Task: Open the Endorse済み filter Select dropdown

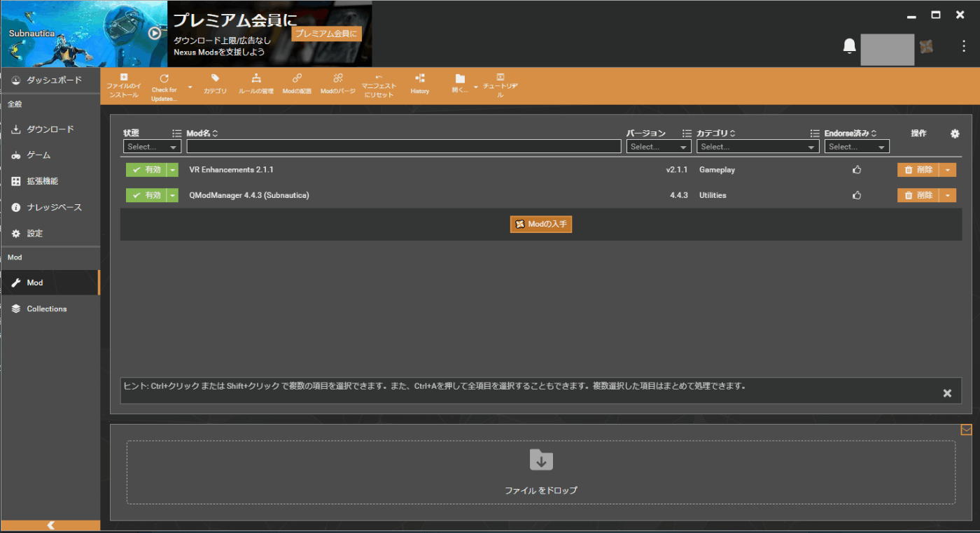Action: (x=857, y=147)
